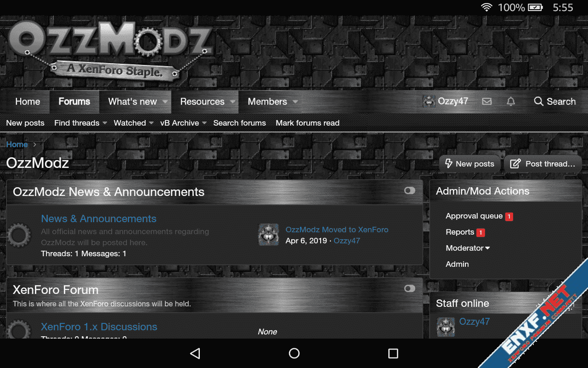Viewport: 588px width, 368px height.
Task: Open the alerts bell icon
Action: (x=511, y=102)
